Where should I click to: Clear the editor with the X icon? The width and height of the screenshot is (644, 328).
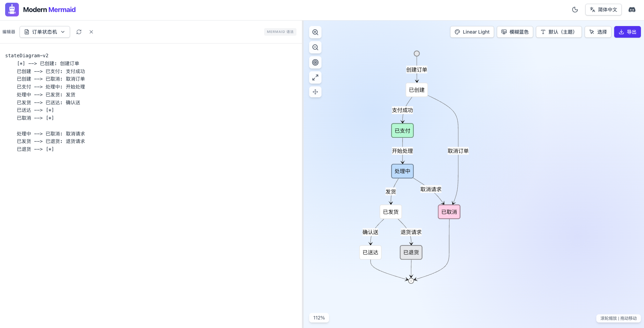point(91,32)
